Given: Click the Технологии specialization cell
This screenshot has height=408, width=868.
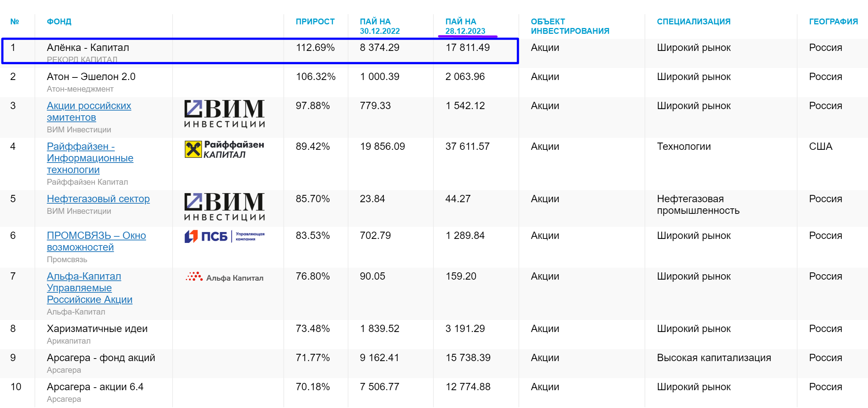Looking at the screenshot, I should click(684, 147).
